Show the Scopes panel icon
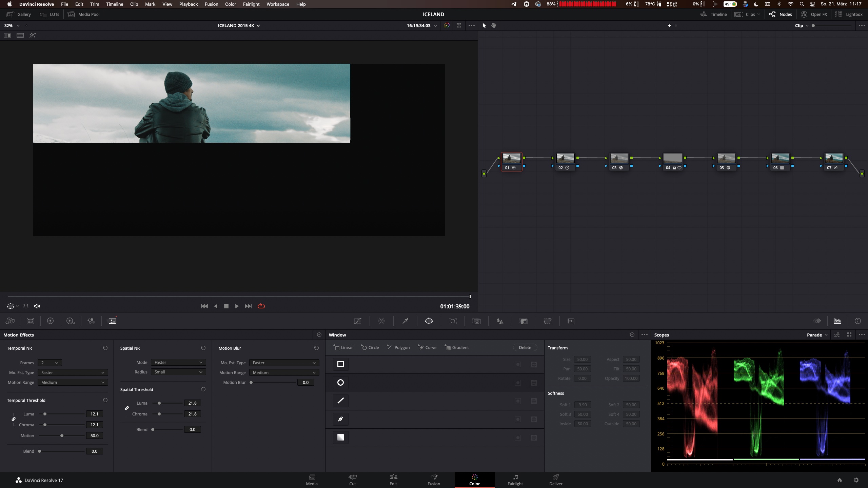 click(837, 321)
